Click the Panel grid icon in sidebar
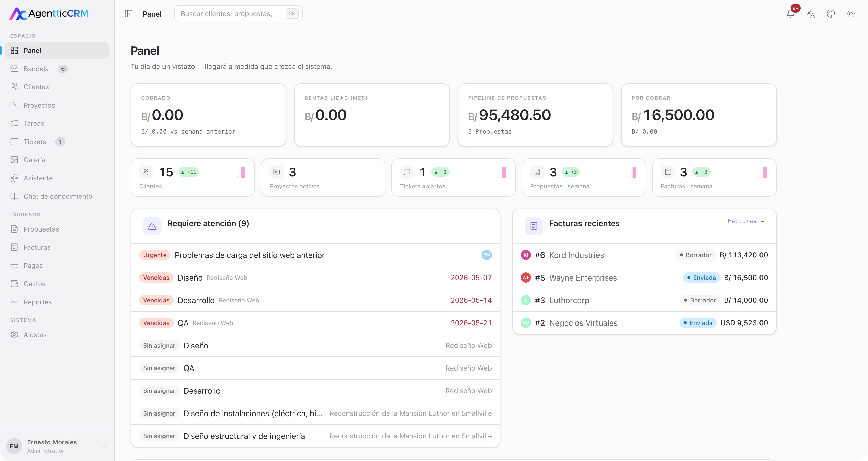 click(14, 50)
